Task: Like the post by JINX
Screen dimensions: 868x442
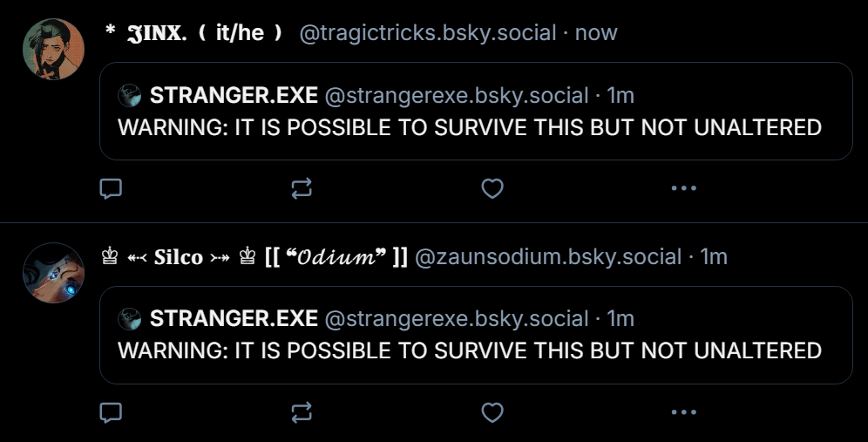Action: point(492,188)
